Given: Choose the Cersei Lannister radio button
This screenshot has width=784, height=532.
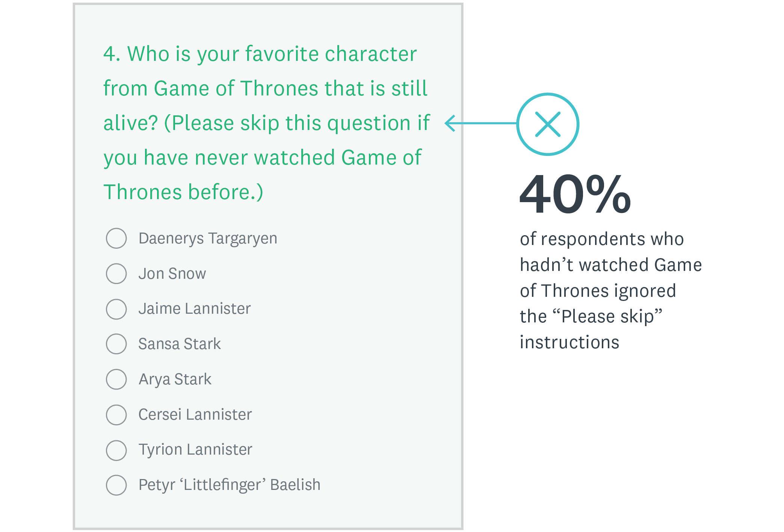Looking at the screenshot, I should [116, 414].
